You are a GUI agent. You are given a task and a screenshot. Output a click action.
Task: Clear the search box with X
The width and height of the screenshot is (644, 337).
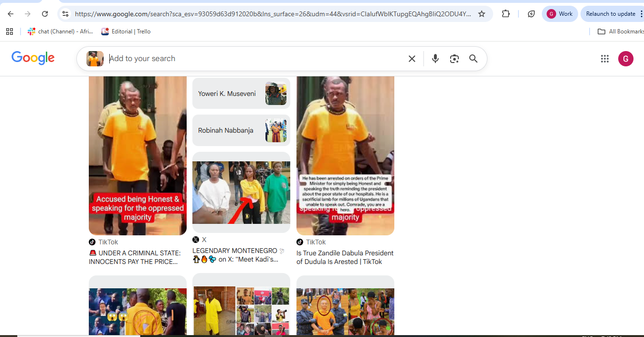tap(412, 59)
